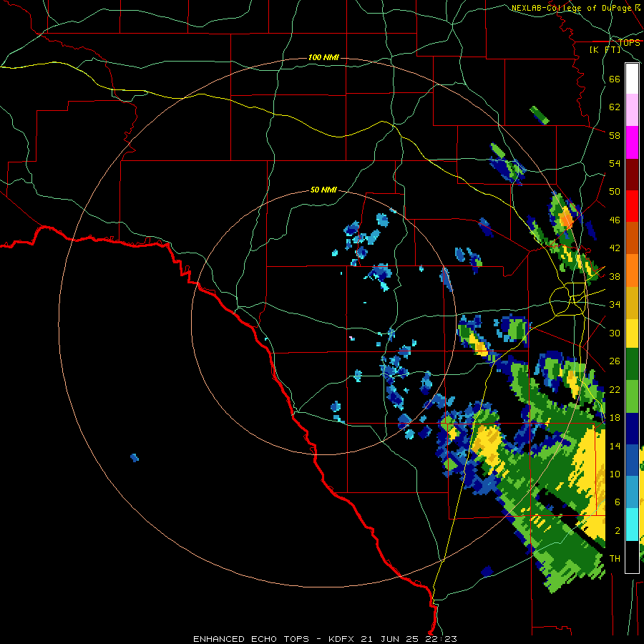Select the dark green legend swatch
Screen dimensions: 644x644
(x=632, y=364)
